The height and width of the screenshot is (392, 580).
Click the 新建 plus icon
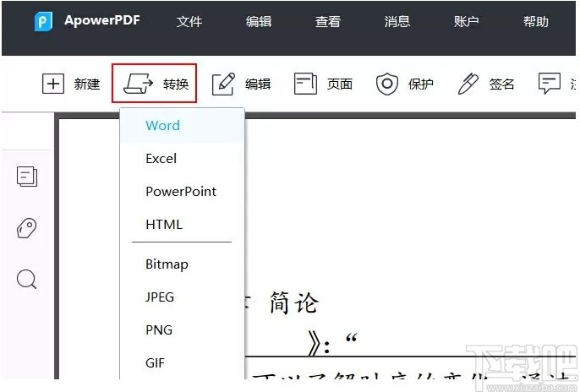53,84
